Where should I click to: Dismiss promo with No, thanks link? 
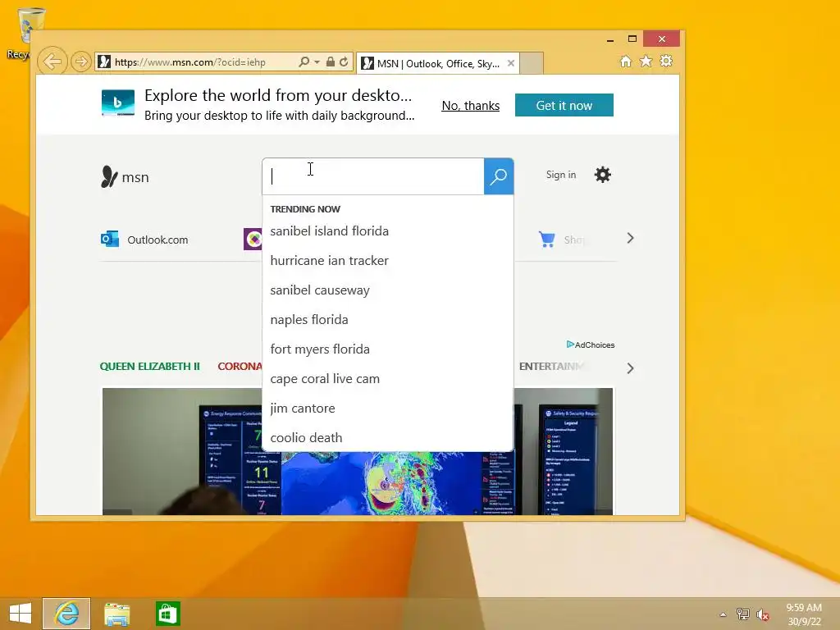coord(470,106)
